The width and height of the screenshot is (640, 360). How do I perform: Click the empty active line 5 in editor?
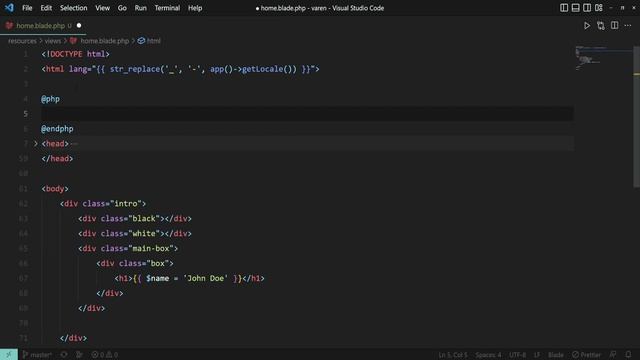click(x=307, y=114)
